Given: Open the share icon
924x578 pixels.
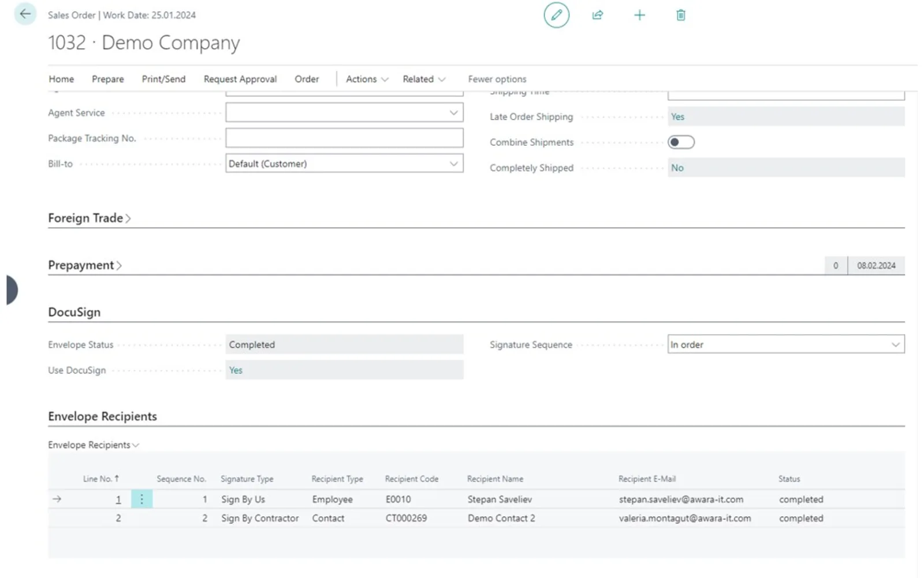Looking at the screenshot, I should point(598,15).
